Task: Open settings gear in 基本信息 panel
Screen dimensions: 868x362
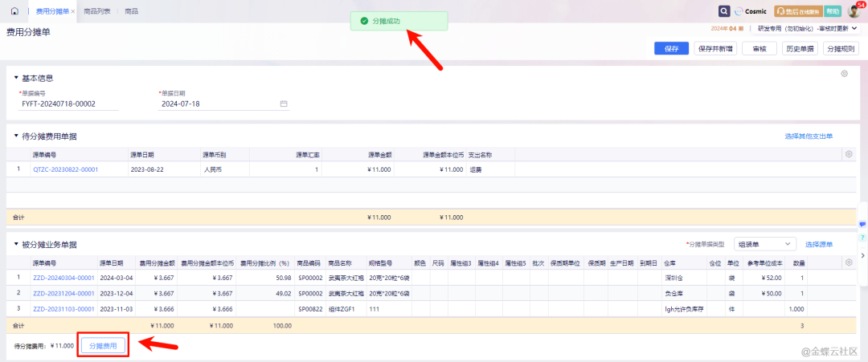Action: (844, 74)
